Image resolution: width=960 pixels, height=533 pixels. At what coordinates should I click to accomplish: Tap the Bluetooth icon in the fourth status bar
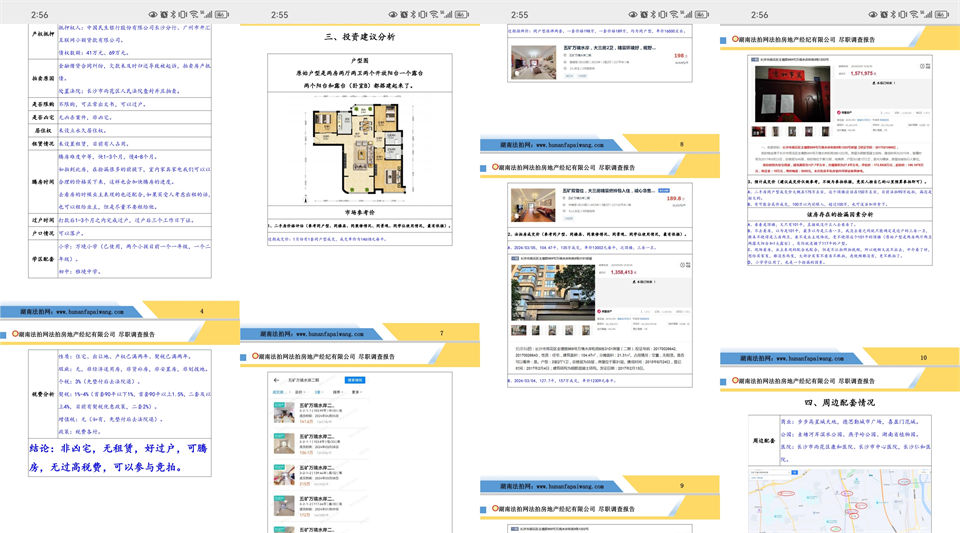tap(892, 15)
